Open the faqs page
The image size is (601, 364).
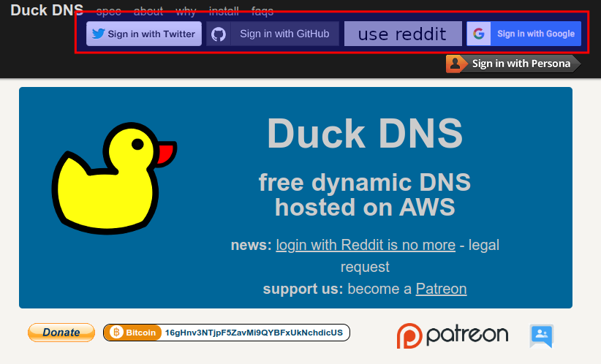[x=262, y=12]
